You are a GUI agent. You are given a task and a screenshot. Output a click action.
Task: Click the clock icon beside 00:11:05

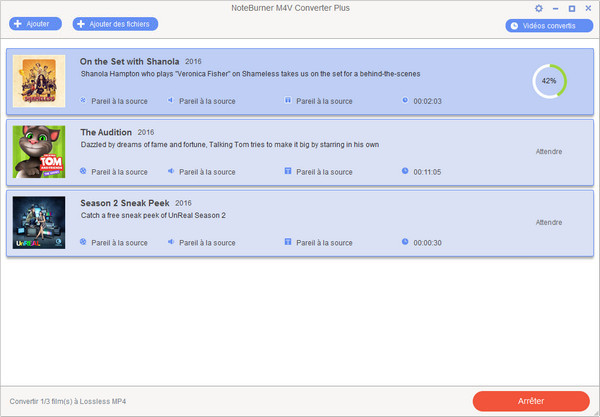(405, 171)
